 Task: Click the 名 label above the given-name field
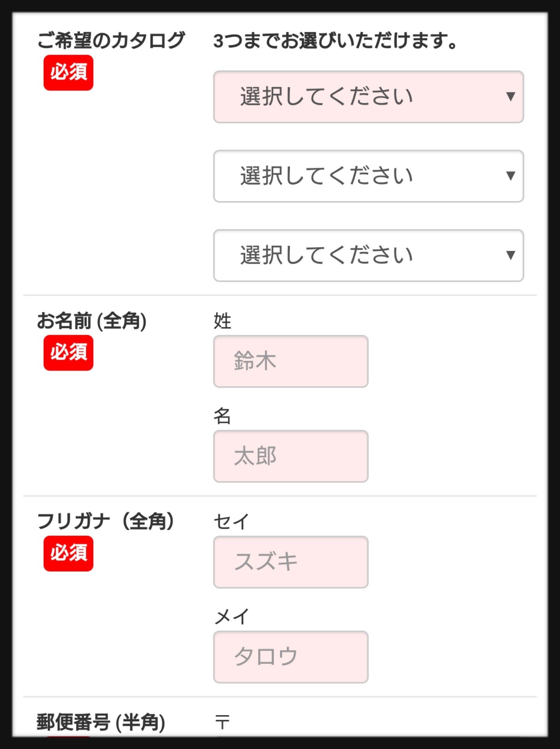tap(222, 416)
